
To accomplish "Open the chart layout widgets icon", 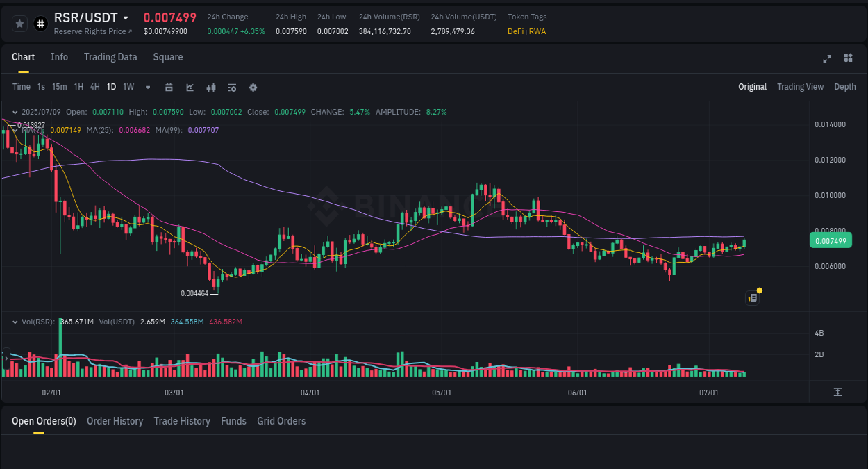I will pyautogui.click(x=848, y=59).
